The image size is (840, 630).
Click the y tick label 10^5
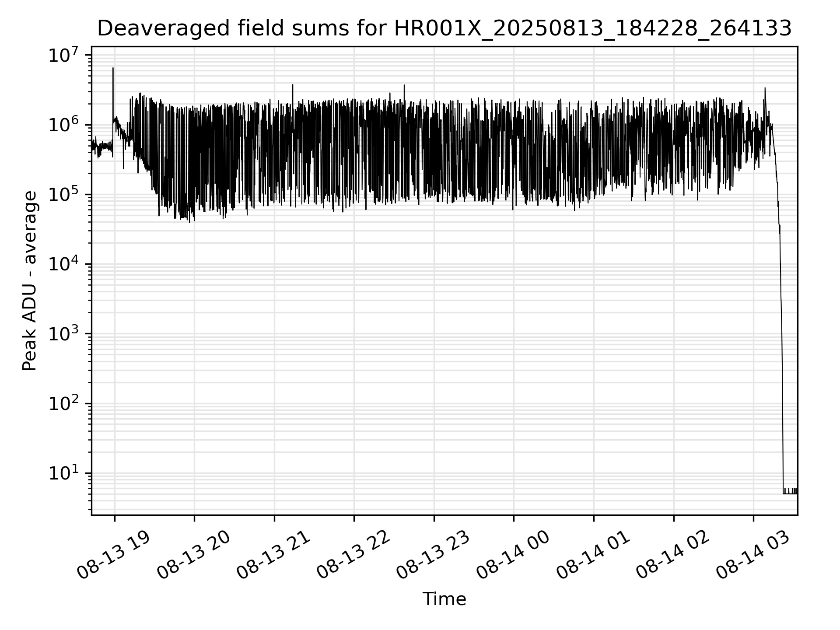point(63,194)
